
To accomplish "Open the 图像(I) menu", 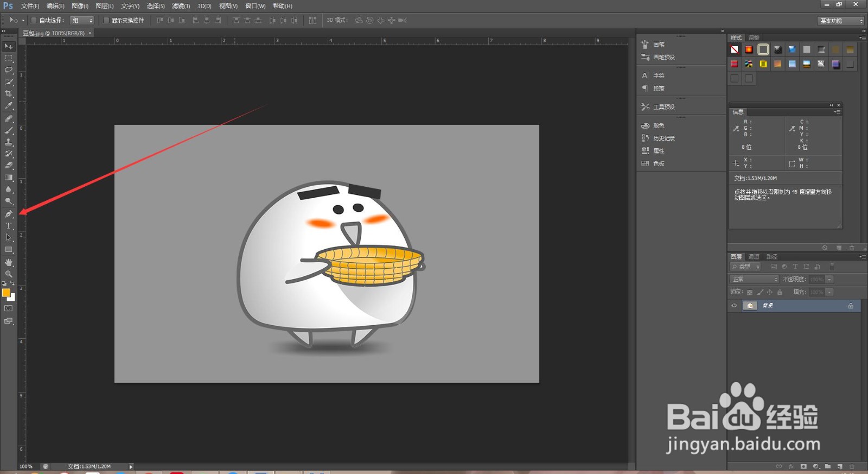I will pos(80,6).
